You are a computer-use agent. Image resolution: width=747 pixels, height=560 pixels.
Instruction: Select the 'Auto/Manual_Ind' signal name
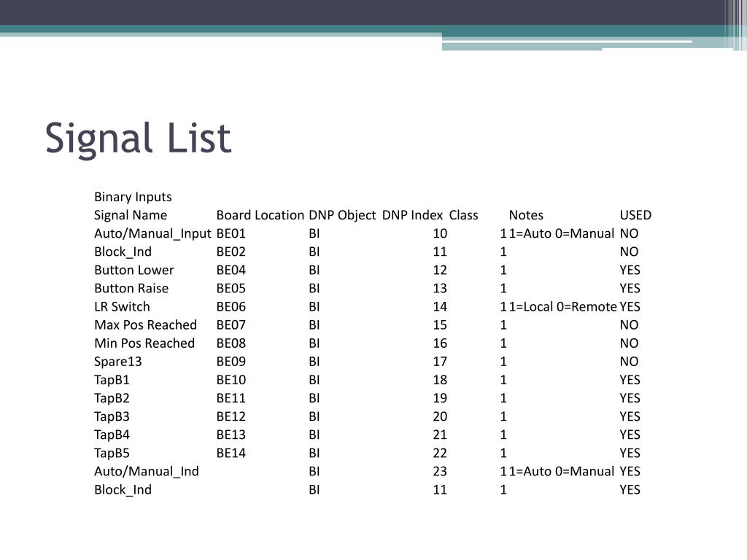pyautogui.click(x=146, y=472)
